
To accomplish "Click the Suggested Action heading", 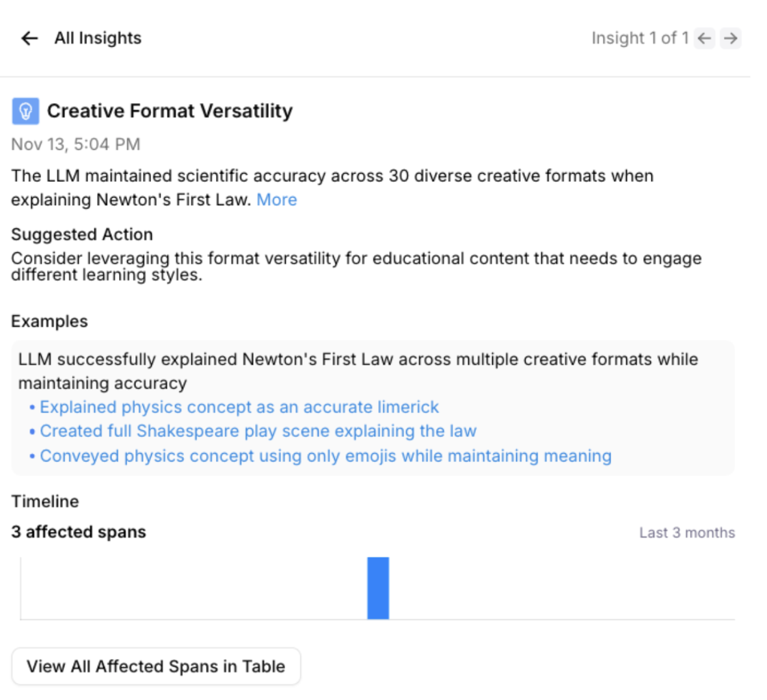I will [81, 234].
